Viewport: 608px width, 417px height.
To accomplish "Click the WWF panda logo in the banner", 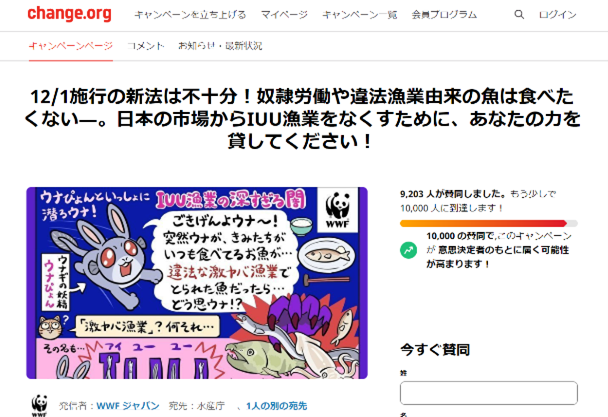I will coord(337,210).
